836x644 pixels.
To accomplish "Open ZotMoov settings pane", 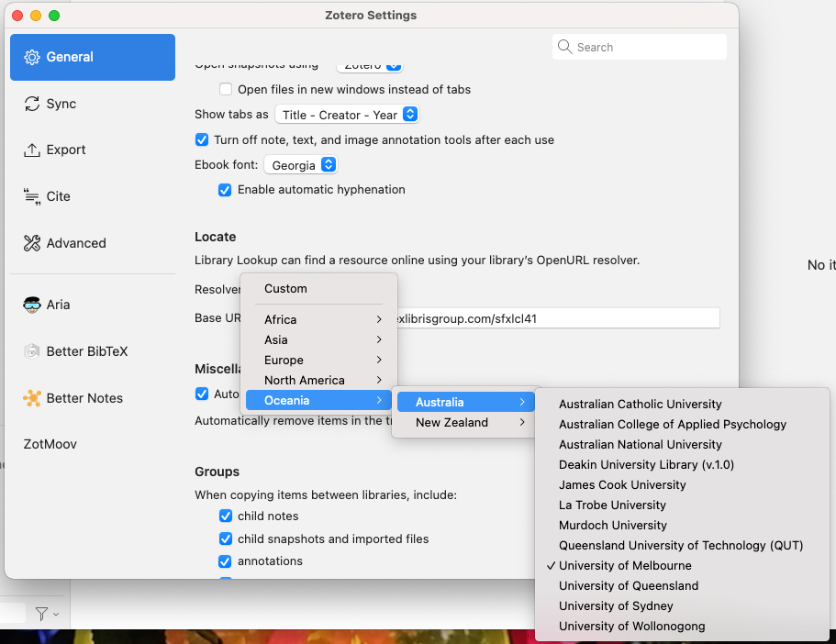I will click(93, 444).
